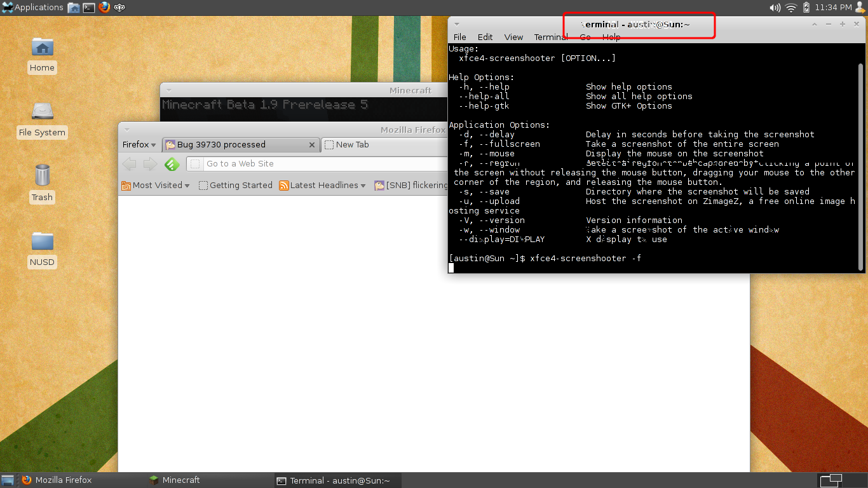
Task: Click the volume speaker icon
Action: click(775, 8)
